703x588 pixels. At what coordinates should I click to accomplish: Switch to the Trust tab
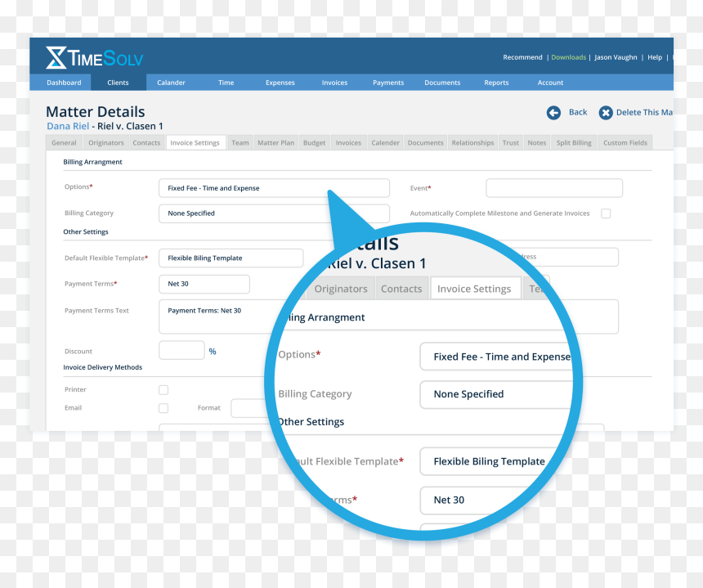510,142
